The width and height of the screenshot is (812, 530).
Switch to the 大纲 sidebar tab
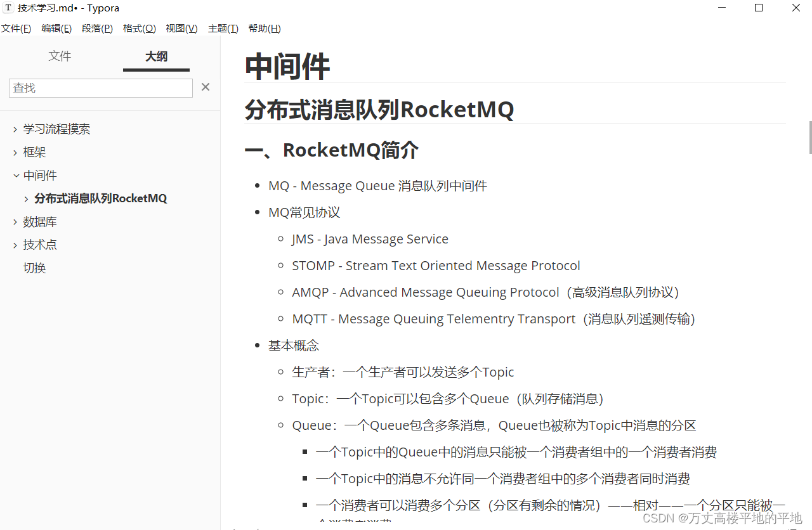coord(156,56)
